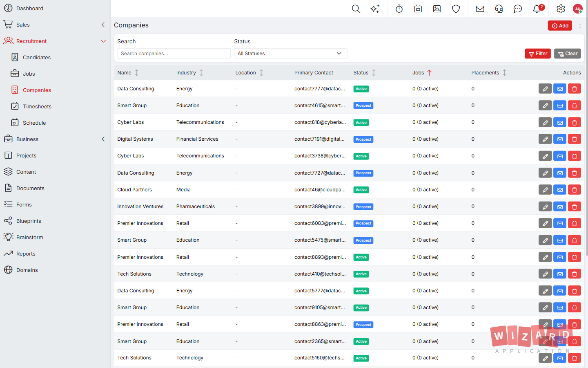Click the Search companies input field
The height and width of the screenshot is (368, 588).
(174, 54)
